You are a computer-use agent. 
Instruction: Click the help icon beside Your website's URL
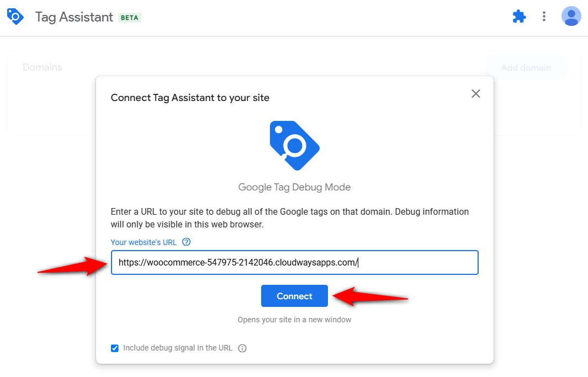(187, 242)
